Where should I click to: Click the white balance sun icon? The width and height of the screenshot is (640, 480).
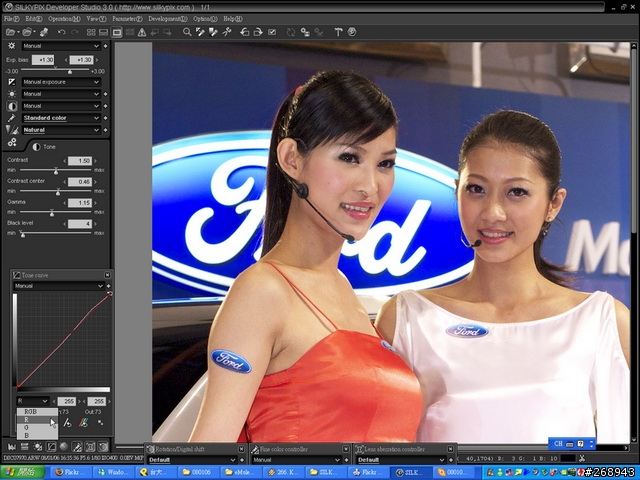coord(12,94)
